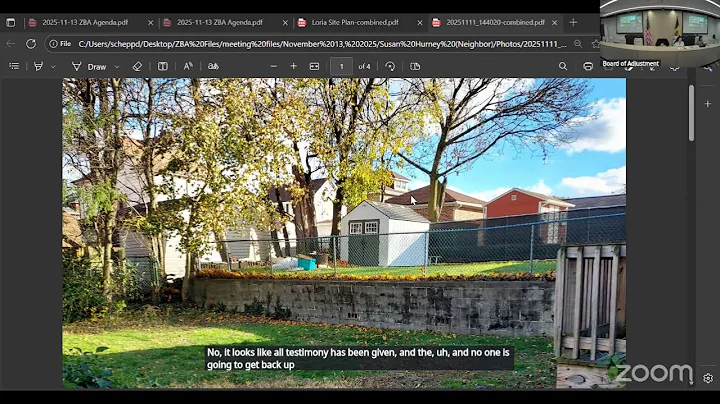This screenshot has width=720, height=404.
Task: Click the white shed in the photo
Action: point(385,233)
